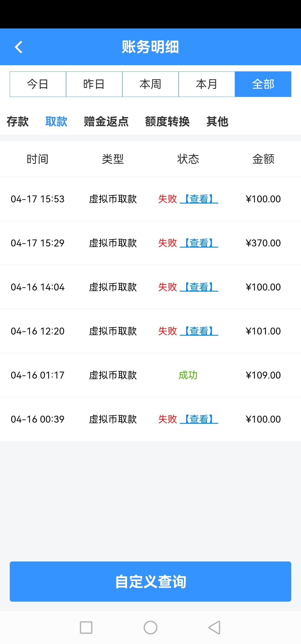Viewport: 301px width, 644px height.
Task: Tap the successful 04-16 01:17 withdrawal row
Action: pyautogui.click(x=151, y=375)
